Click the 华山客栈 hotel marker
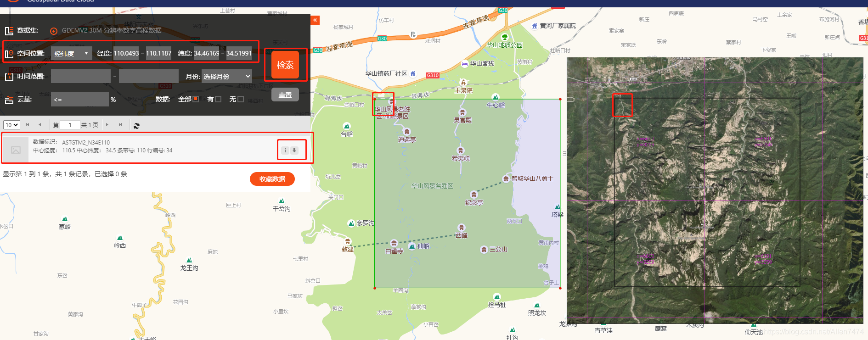 (x=465, y=64)
